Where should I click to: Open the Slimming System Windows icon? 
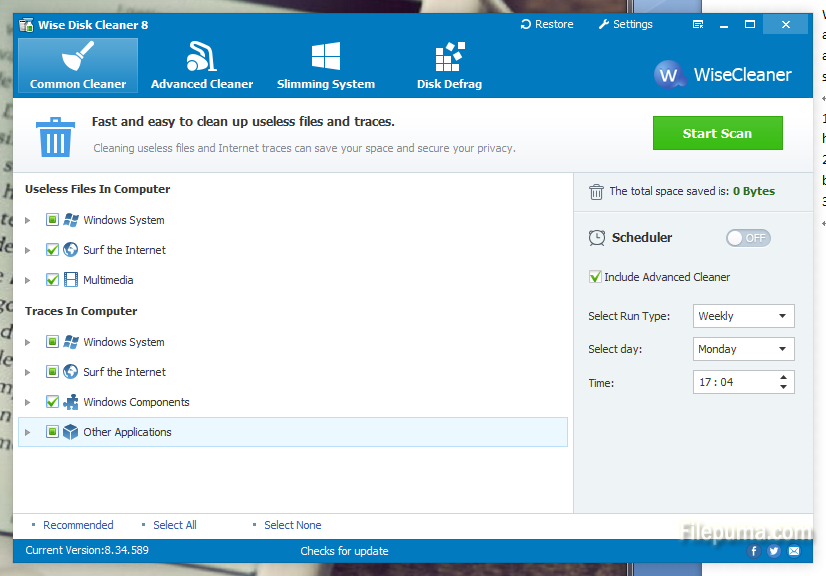pyautogui.click(x=325, y=57)
